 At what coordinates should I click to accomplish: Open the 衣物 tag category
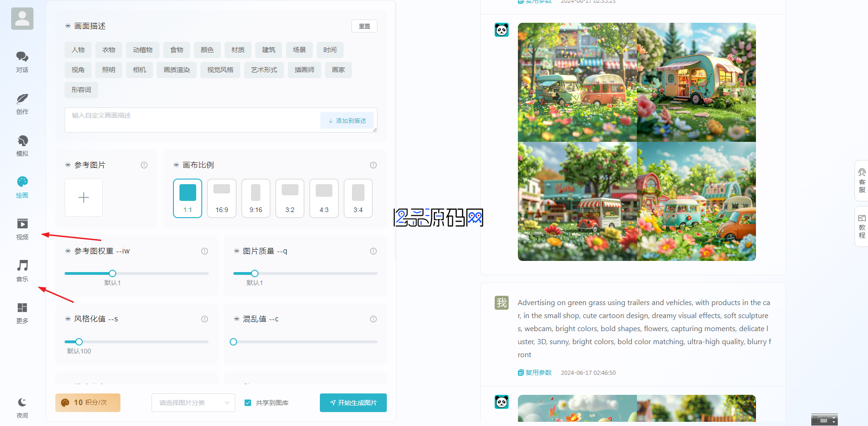[109, 50]
